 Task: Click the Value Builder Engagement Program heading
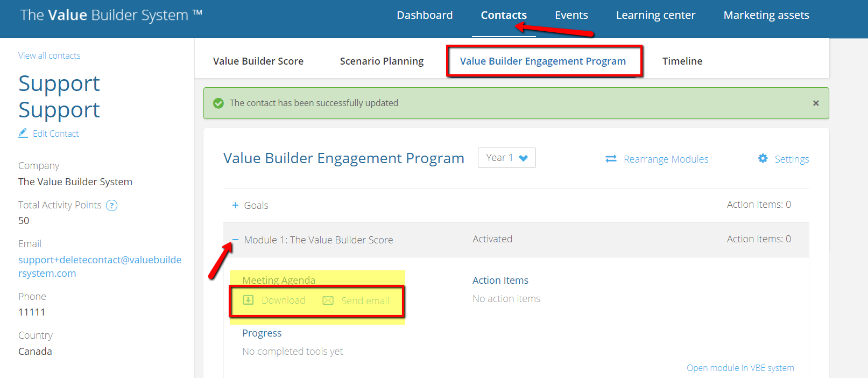click(344, 158)
